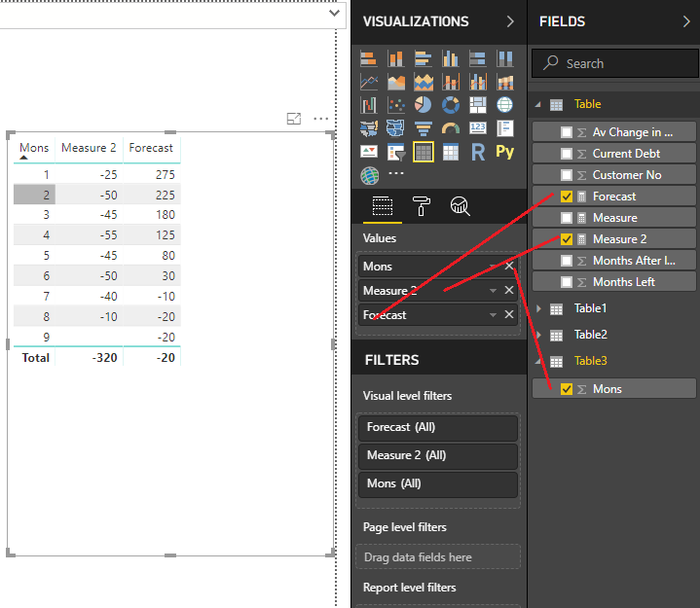Select the globe map visualization
The image size is (700, 608).
point(505,105)
